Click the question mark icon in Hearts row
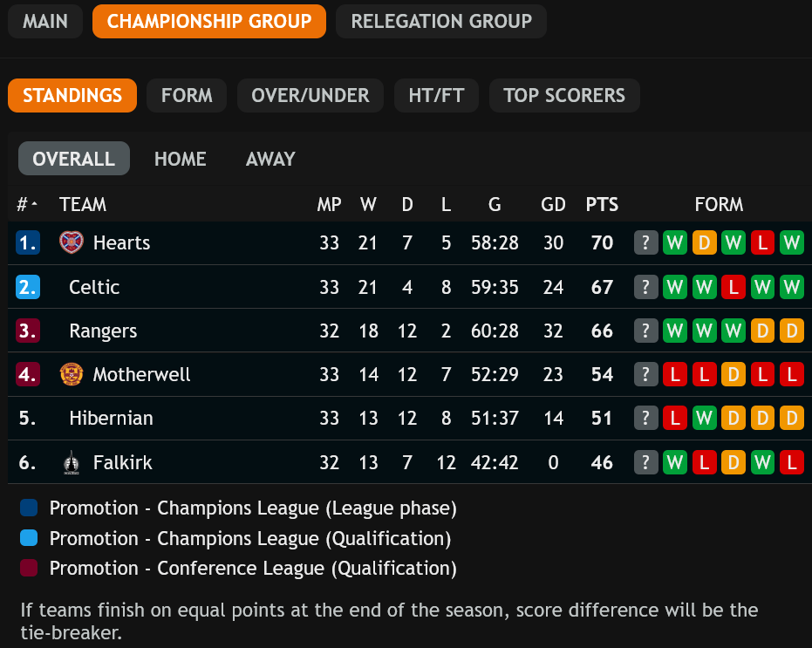 [645, 242]
